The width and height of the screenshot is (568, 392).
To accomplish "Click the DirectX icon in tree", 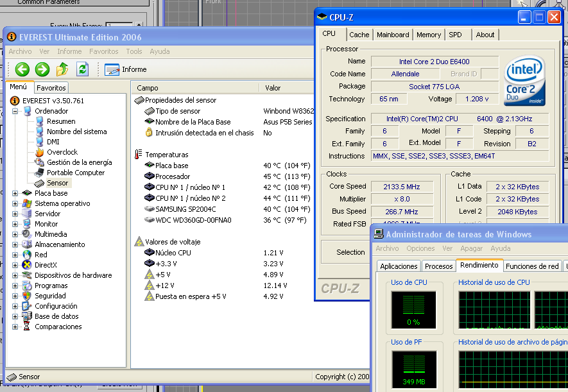I will point(27,265).
